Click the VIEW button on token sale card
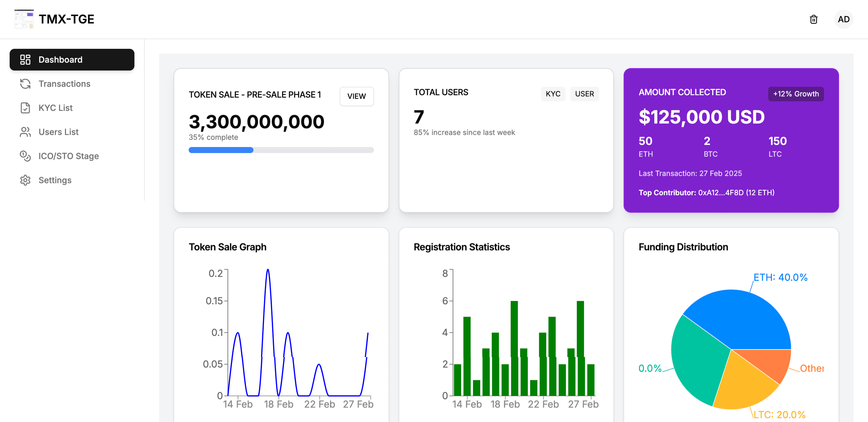The image size is (868, 422). click(357, 96)
